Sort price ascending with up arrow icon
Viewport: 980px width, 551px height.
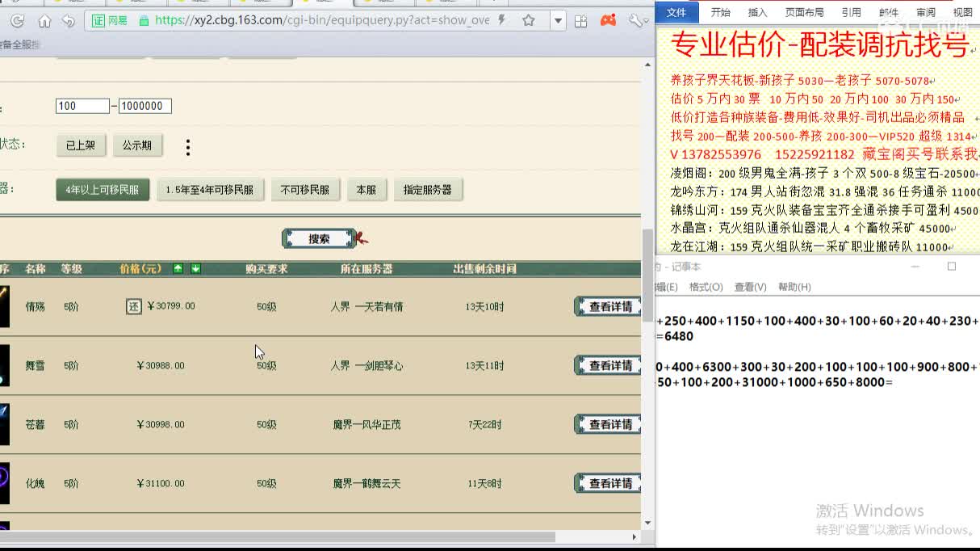(x=178, y=268)
